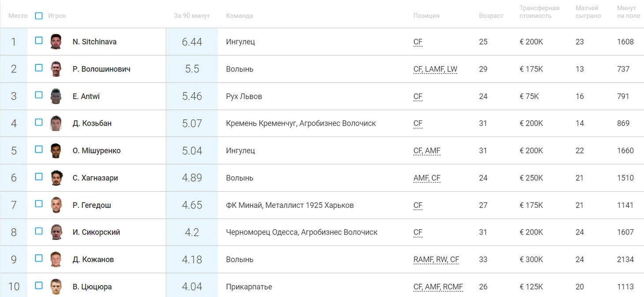Show position details CF, AMF, RCMF
Screen dimensions: 644x297
[x=438, y=287]
